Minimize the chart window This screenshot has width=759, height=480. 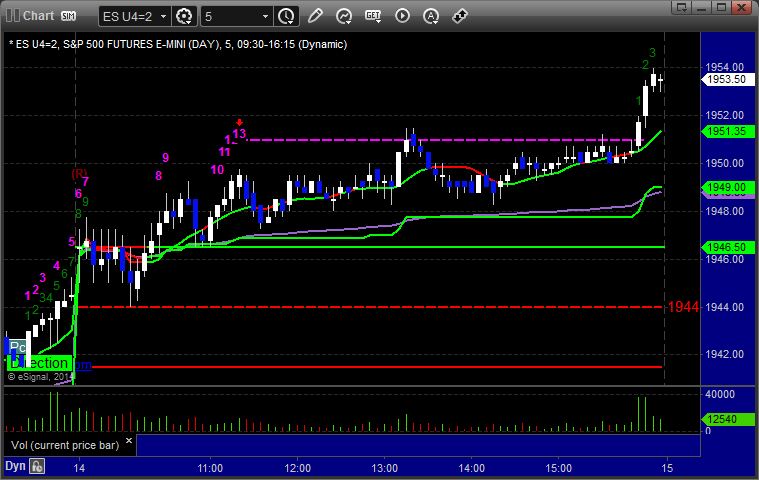click(x=702, y=7)
